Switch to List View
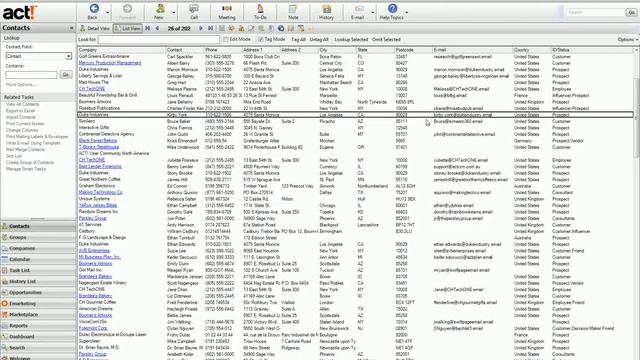The width and height of the screenshot is (640, 360). pyautogui.click(x=127, y=29)
